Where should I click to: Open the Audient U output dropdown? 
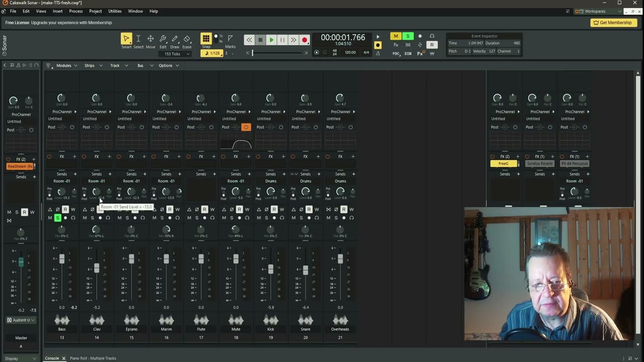[x=21, y=320]
